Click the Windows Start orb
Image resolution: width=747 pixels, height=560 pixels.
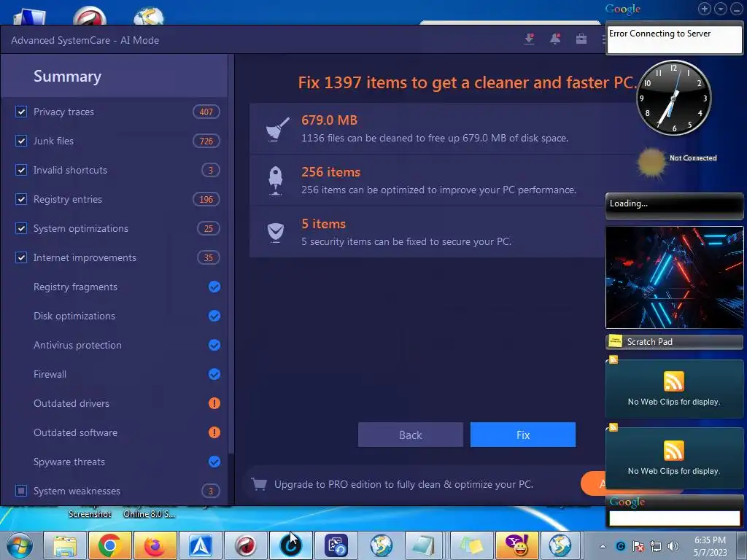(x=20, y=545)
